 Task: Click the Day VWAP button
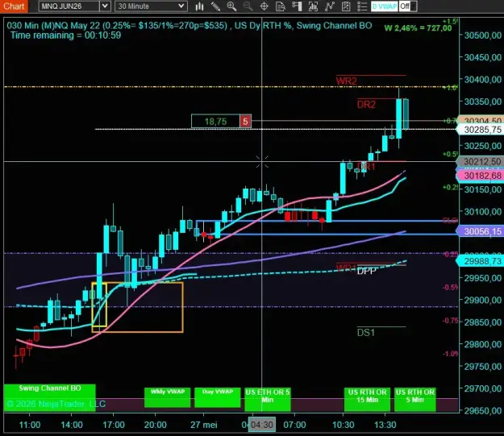click(218, 397)
